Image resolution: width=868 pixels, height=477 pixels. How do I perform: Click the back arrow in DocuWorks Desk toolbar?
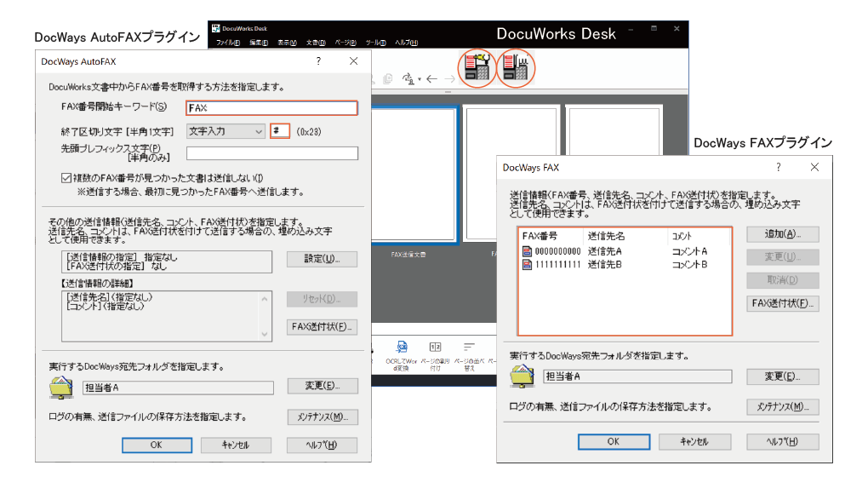432,79
